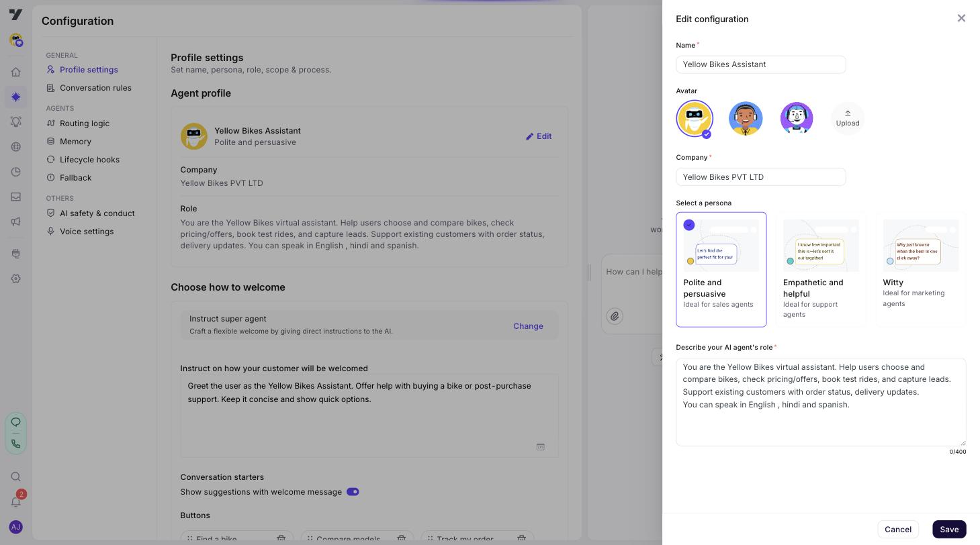Select the human agent headset avatar
This screenshot has width=980, height=545.
(746, 118)
